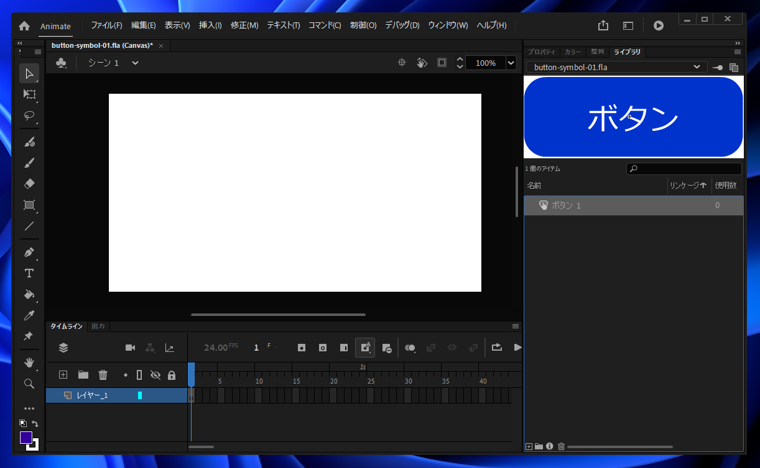Select the Eyedropper tool
The height and width of the screenshot is (468, 760).
[29, 315]
